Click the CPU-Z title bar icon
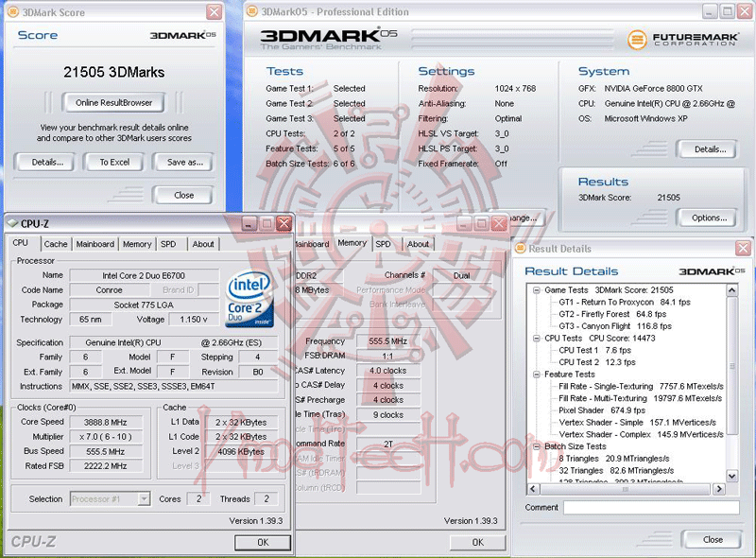The image size is (756, 558). tap(12, 223)
